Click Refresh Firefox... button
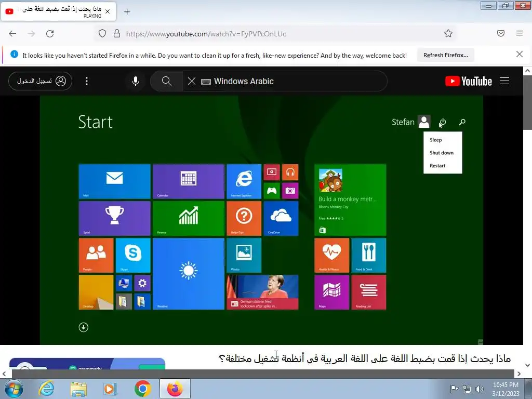The image size is (532, 399). (x=445, y=55)
